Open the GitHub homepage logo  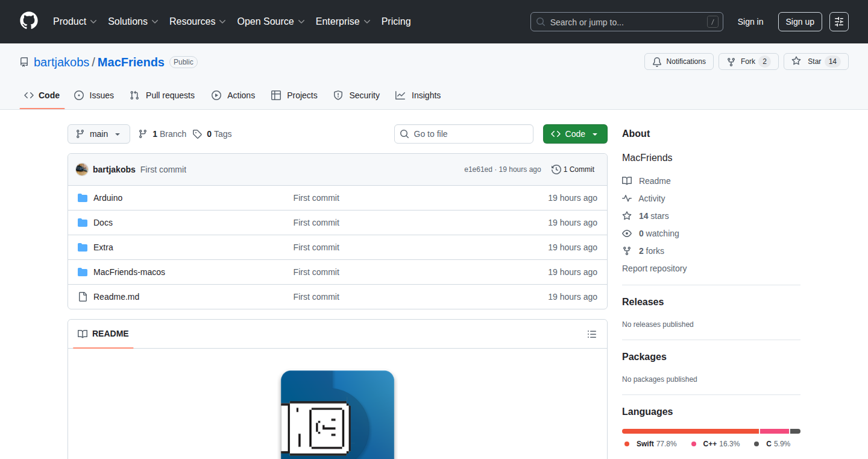(x=29, y=21)
